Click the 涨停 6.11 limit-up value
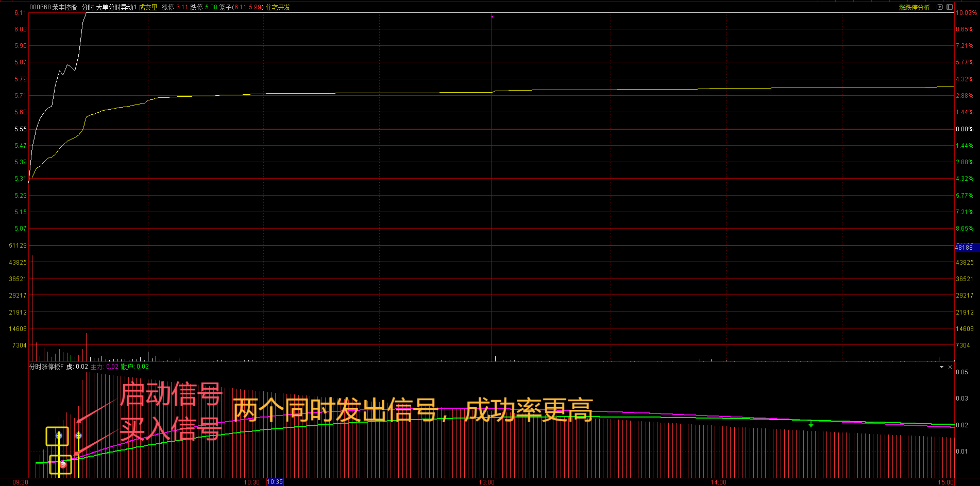The height and width of the screenshot is (486, 980). pos(175,7)
